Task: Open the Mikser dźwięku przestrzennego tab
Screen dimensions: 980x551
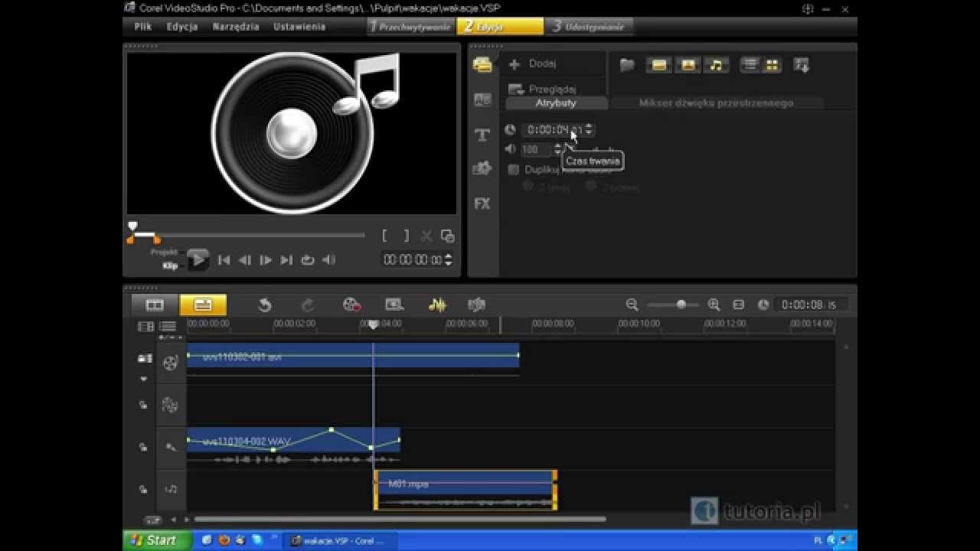Action: tap(716, 103)
